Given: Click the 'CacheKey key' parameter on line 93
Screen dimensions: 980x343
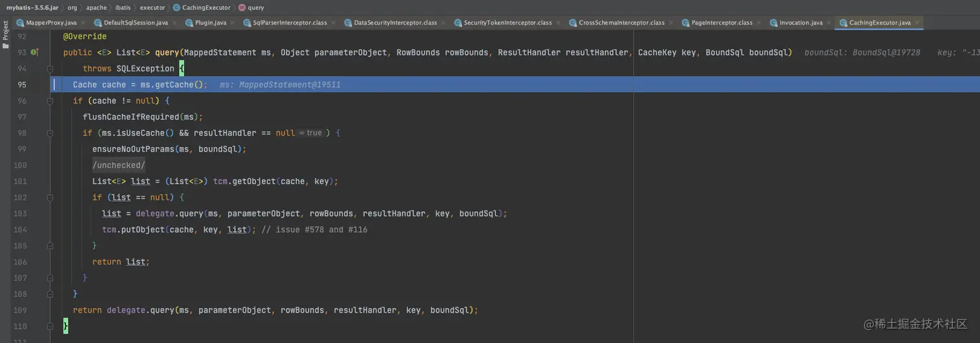Looking at the screenshot, I should tap(667, 53).
